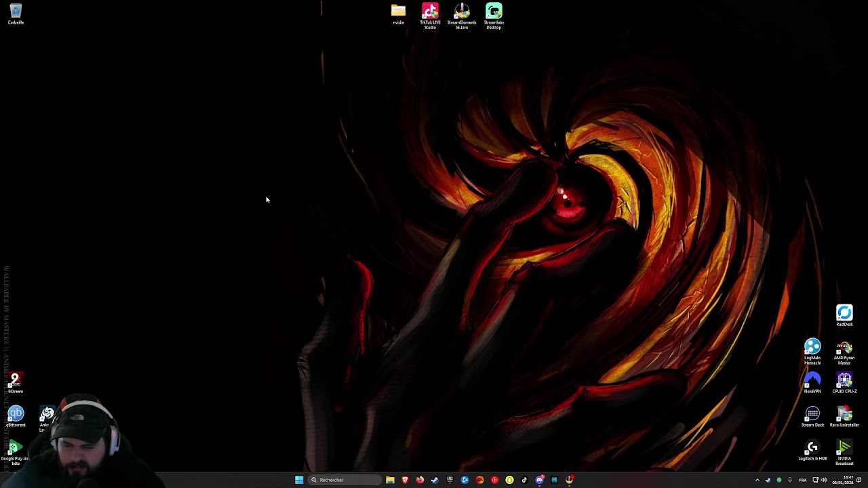
Task: Click the Steam icon in the system tray
Action: click(768, 480)
